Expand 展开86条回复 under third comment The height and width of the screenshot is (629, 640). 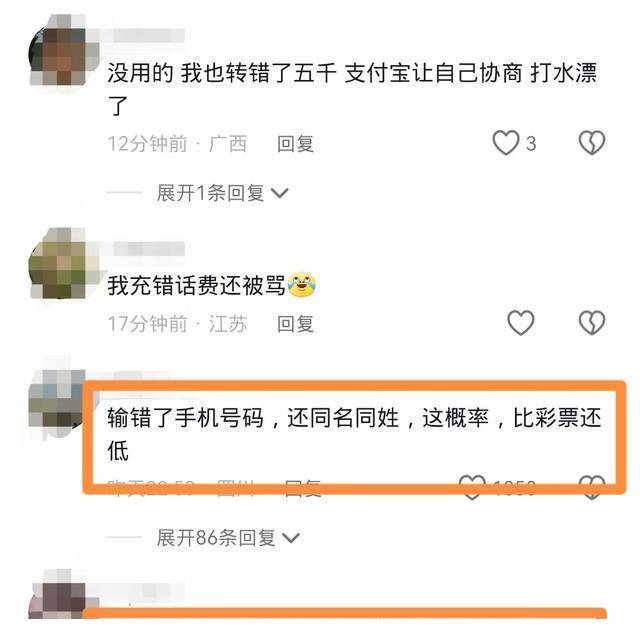pos(228,538)
